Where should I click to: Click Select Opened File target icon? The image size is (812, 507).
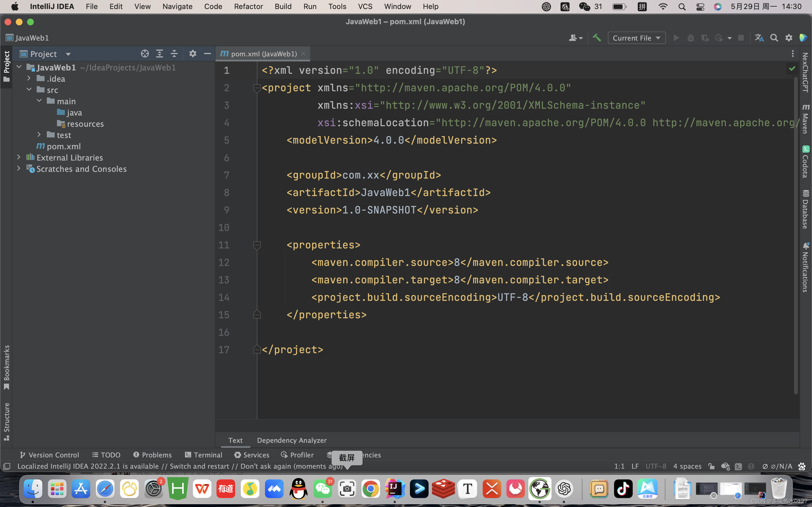pyautogui.click(x=145, y=54)
